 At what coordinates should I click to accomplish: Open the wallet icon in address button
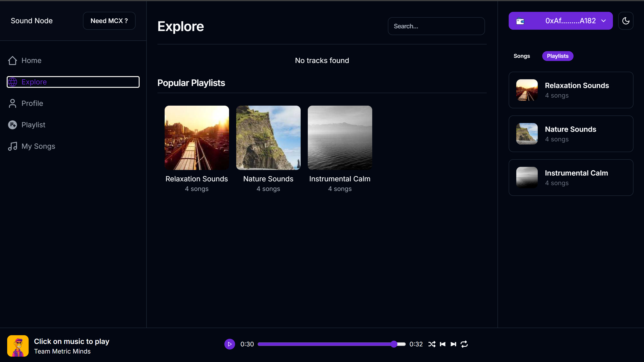pos(520,21)
